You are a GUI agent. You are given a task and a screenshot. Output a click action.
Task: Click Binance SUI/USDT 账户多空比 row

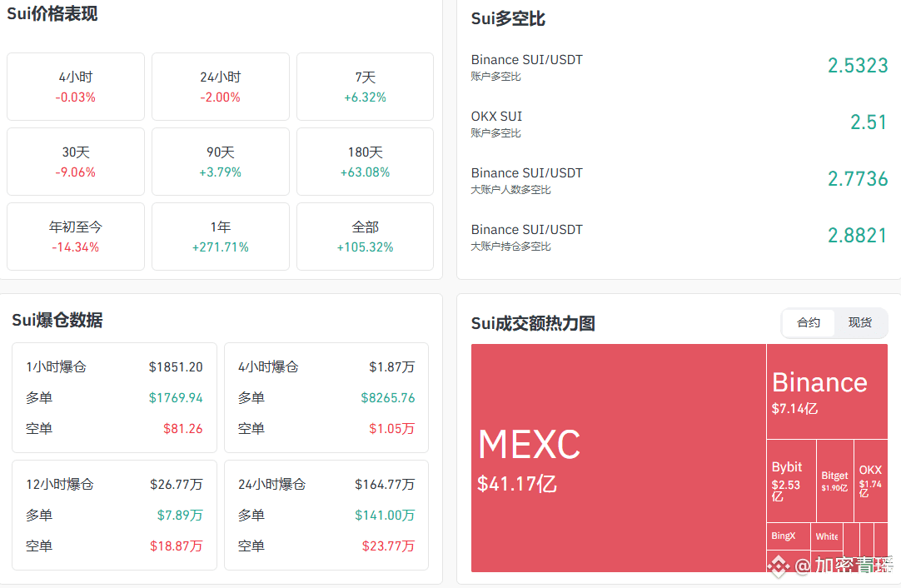[679, 67]
